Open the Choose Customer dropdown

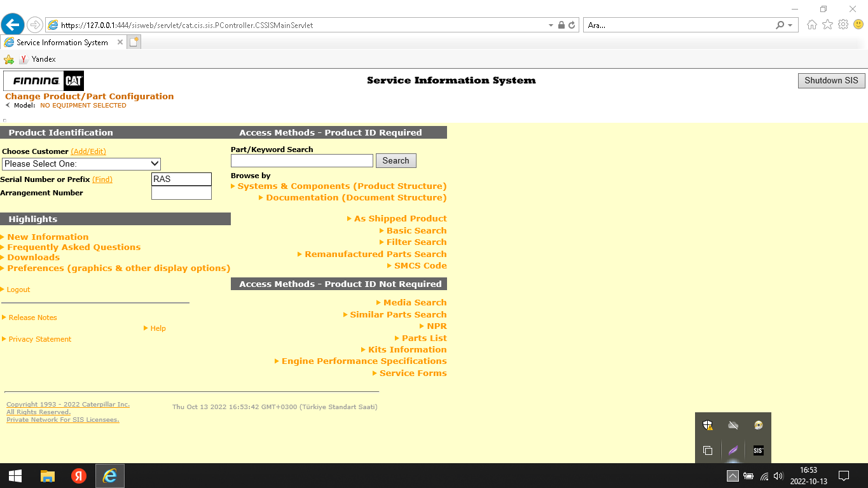tap(81, 164)
